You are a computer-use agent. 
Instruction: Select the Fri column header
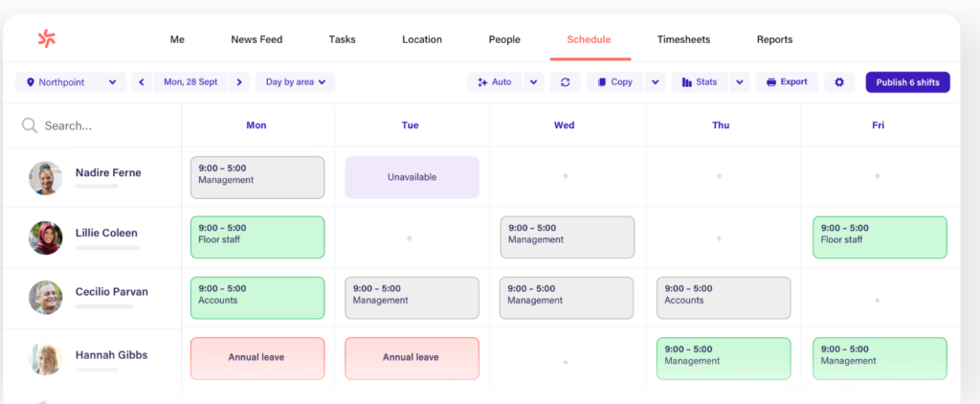(x=879, y=125)
